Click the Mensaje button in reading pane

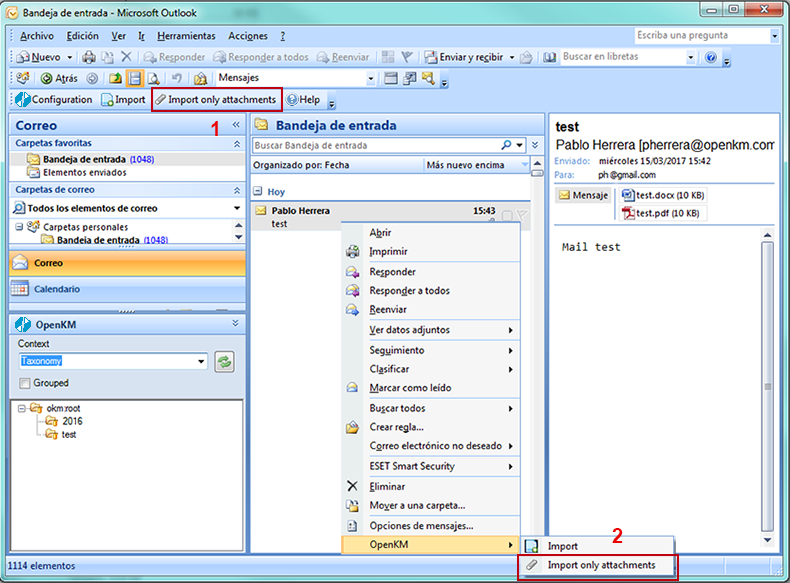[583, 196]
